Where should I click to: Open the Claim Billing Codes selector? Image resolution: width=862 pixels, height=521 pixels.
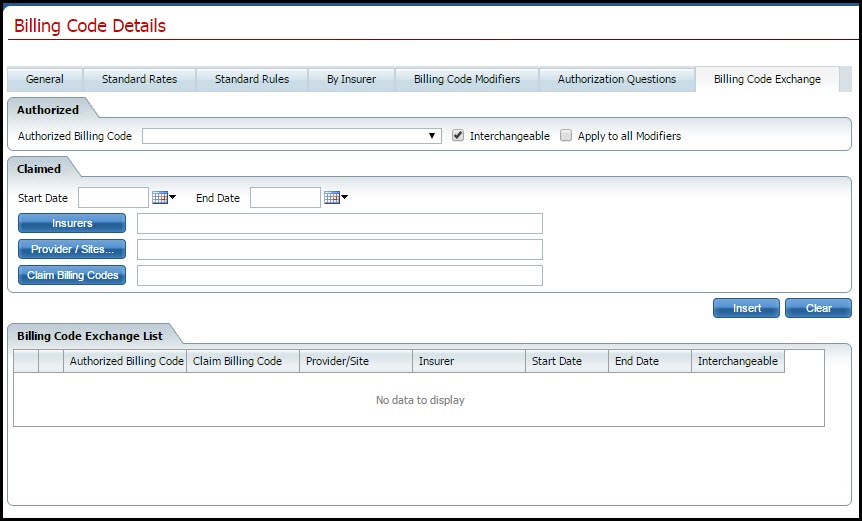point(72,275)
